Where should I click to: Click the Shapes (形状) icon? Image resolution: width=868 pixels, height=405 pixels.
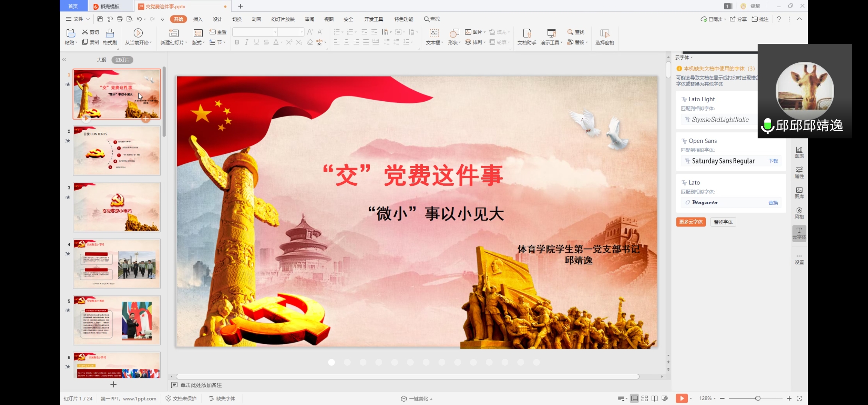pyautogui.click(x=454, y=33)
